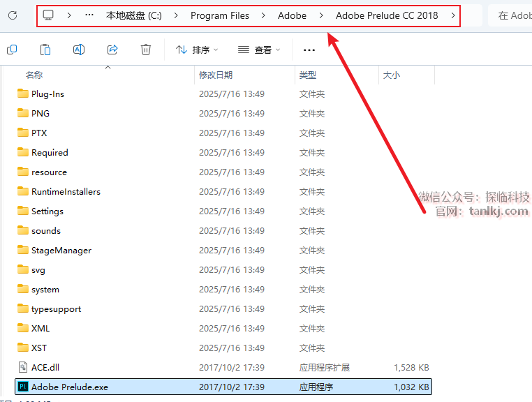Sort by the 大小 column header
Screen dimensions: 532x402
[x=391, y=75]
